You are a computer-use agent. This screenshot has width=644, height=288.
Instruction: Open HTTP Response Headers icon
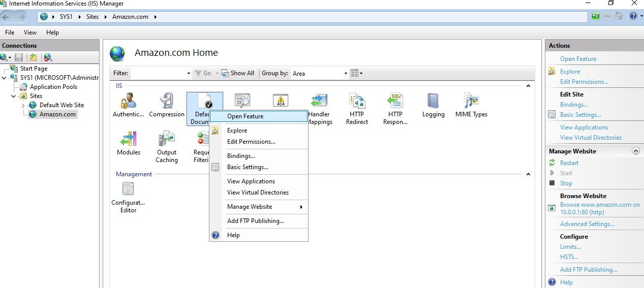click(395, 109)
